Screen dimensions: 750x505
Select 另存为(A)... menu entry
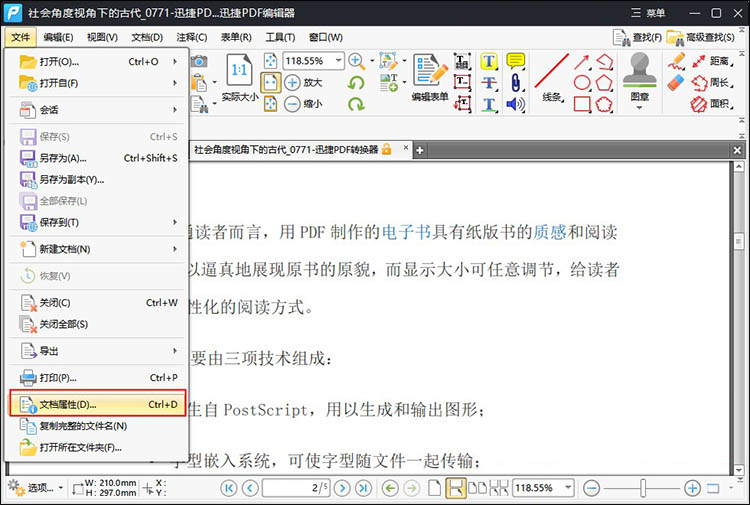click(98, 158)
